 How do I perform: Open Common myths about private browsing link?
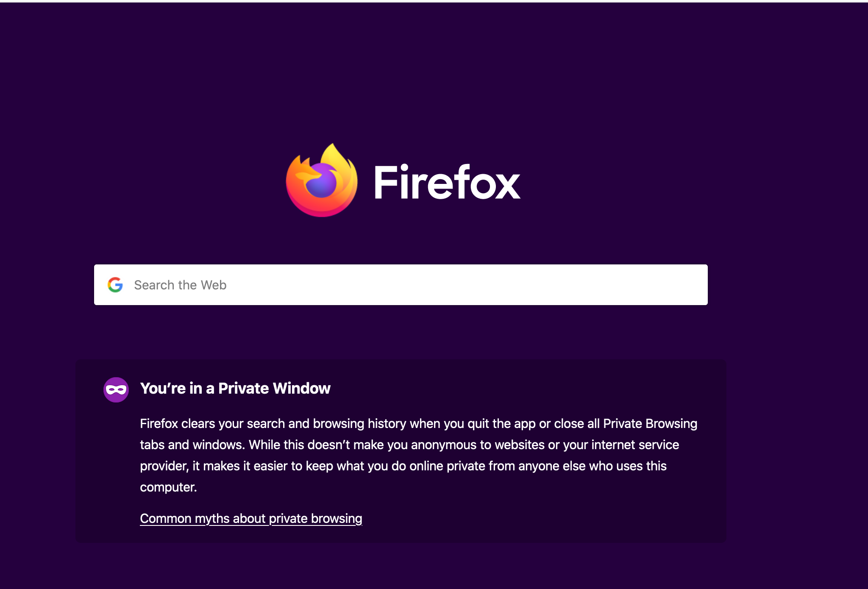251,519
